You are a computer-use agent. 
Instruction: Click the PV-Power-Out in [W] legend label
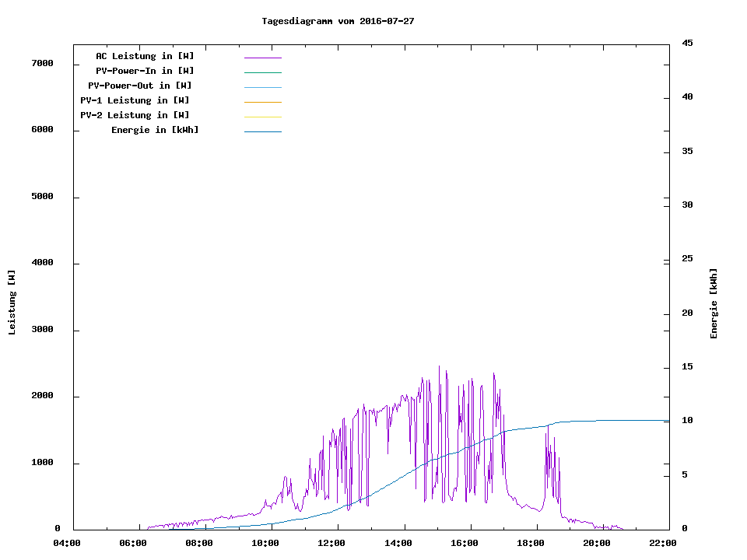tap(140, 86)
